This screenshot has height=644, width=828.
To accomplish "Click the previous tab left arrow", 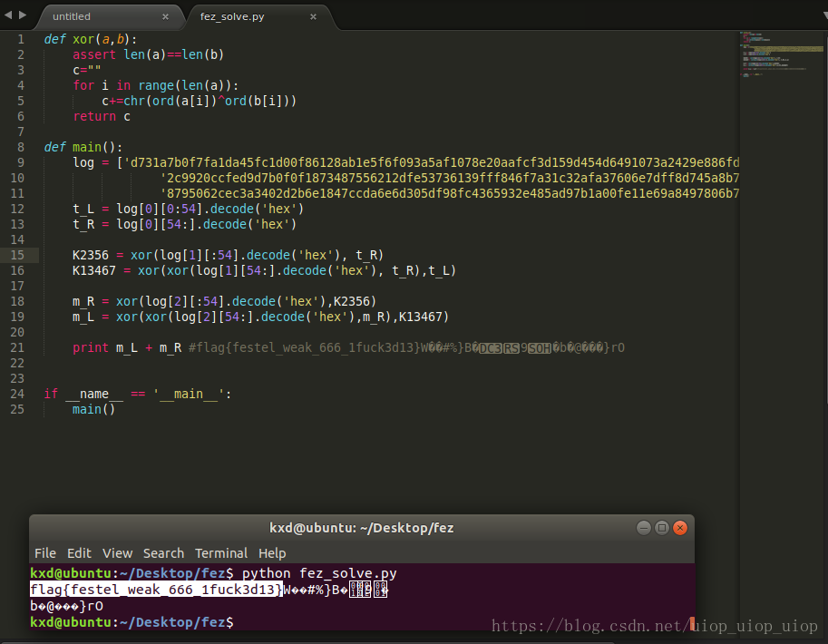I will 8,15.
